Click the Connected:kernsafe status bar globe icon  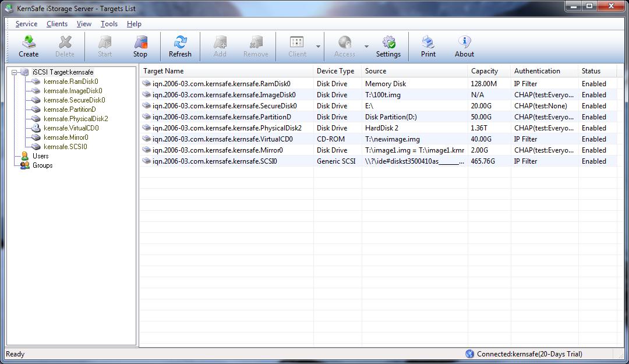(x=470, y=354)
